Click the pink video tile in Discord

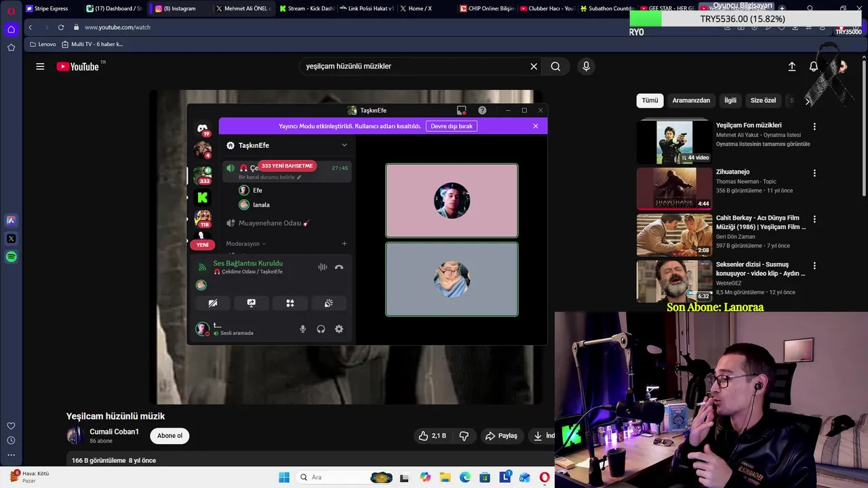pyautogui.click(x=452, y=201)
